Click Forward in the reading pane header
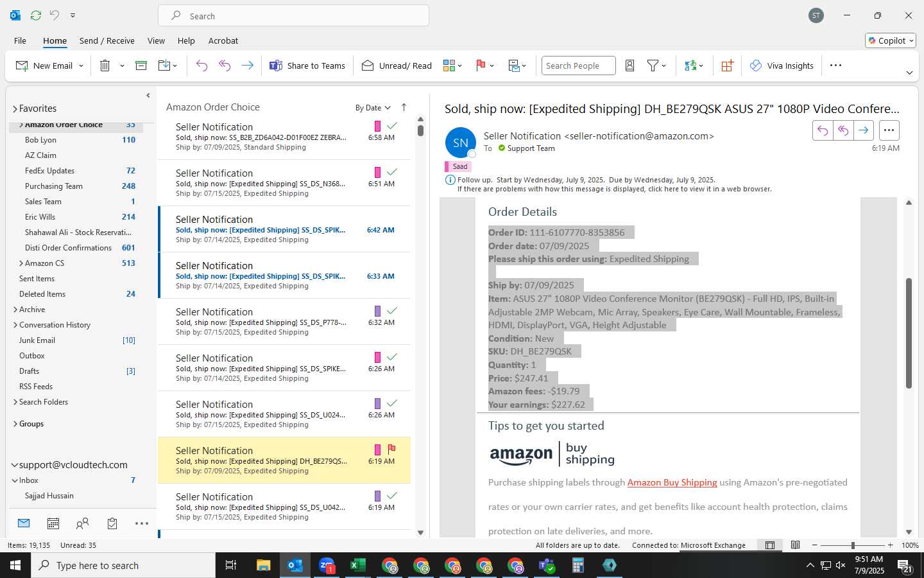The height and width of the screenshot is (578, 924). pos(864,130)
